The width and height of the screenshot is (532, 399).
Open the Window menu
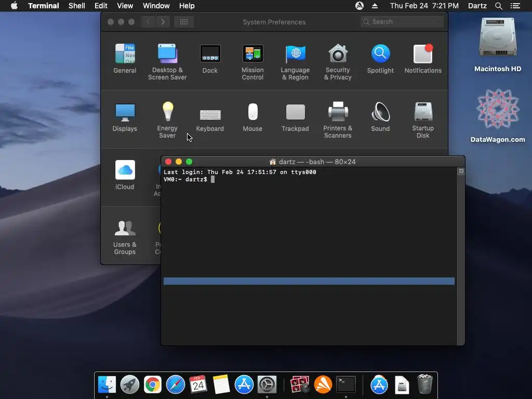156,6
